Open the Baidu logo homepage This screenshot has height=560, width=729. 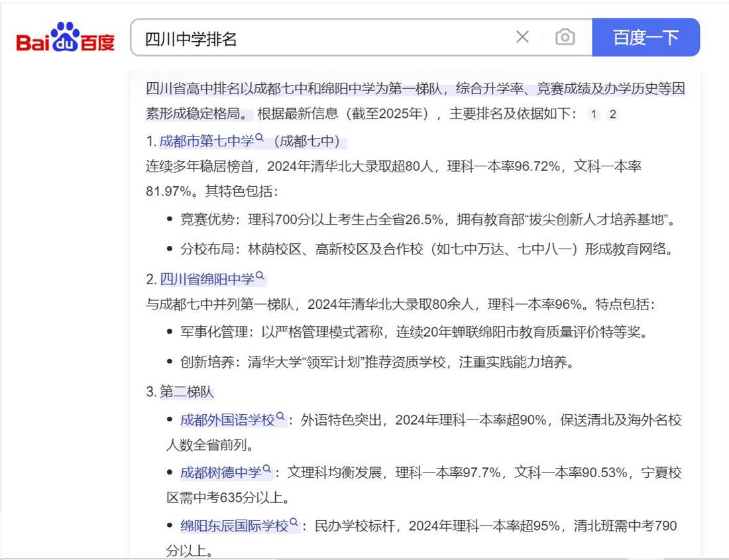[65, 37]
